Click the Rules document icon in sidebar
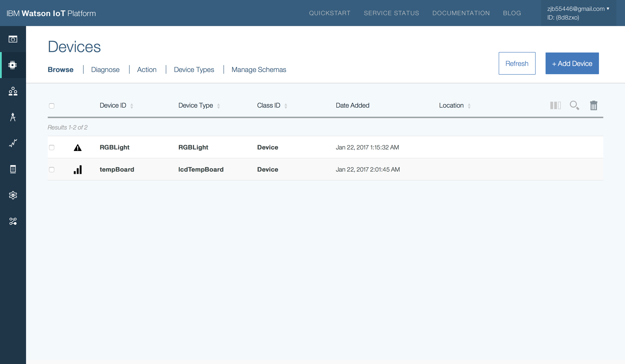The height and width of the screenshot is (364, 625). tap(13, 169)
